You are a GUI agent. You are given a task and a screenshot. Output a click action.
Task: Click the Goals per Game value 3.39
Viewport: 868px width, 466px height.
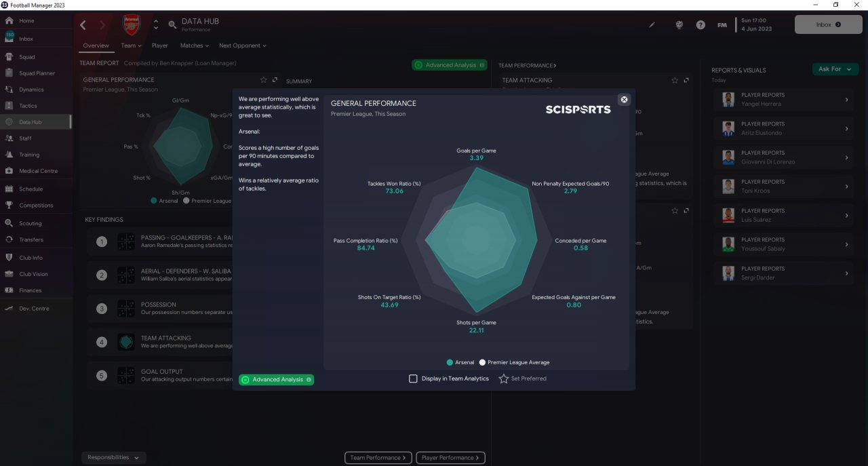pos(477,158)
